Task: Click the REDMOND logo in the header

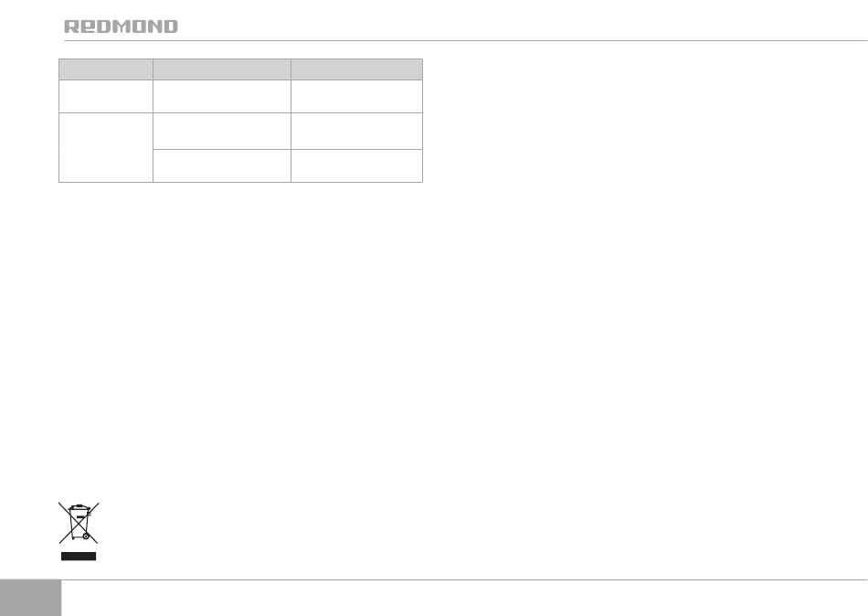Action: point(121,27)
